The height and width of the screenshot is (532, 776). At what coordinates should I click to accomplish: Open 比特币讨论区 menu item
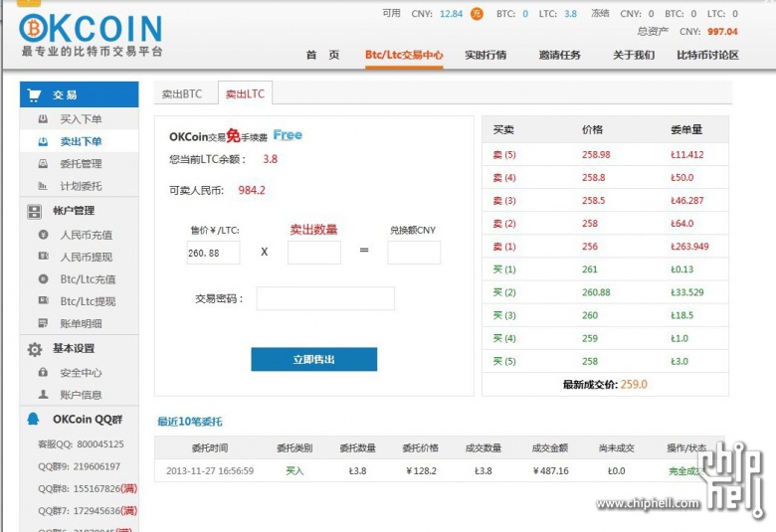707,55
